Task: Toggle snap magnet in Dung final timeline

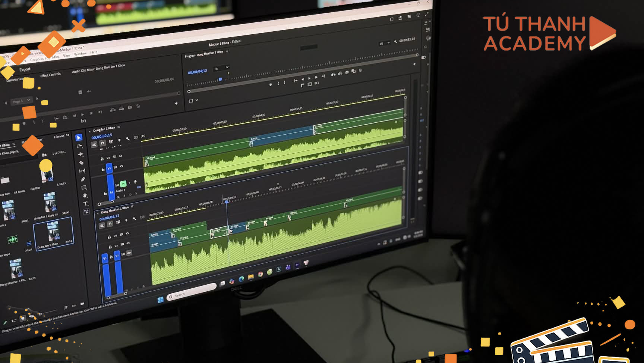Action: click(110, 224)
